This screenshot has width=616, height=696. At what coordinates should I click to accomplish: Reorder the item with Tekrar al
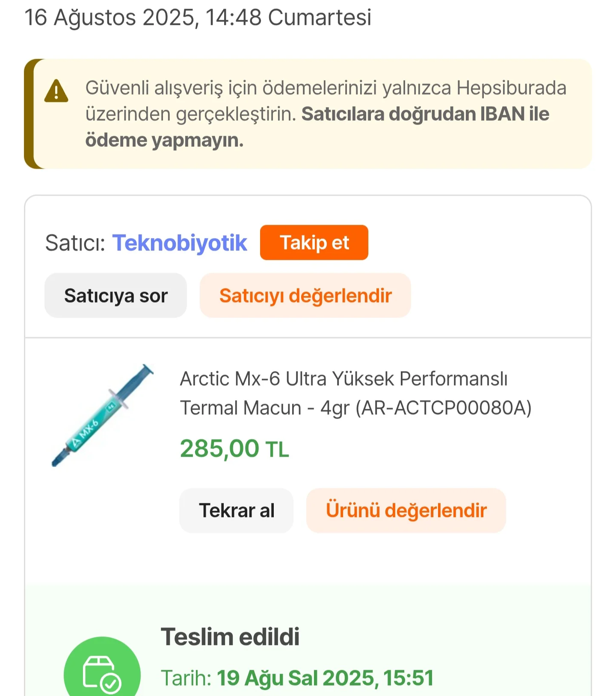[x=237, y=510]
